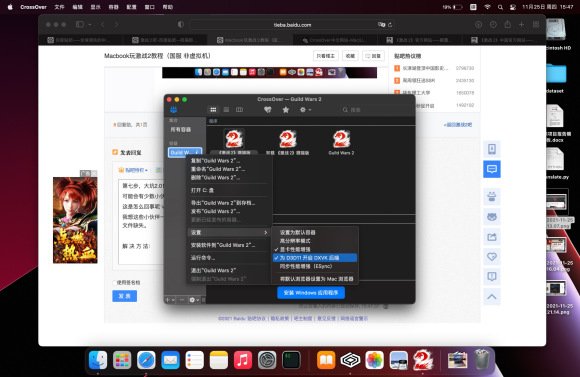Choose 删除"Guild Wars 2" from context menu
The height and width of the screenshot is (377, 580).
pyautogui.click(x=228, y=178)
